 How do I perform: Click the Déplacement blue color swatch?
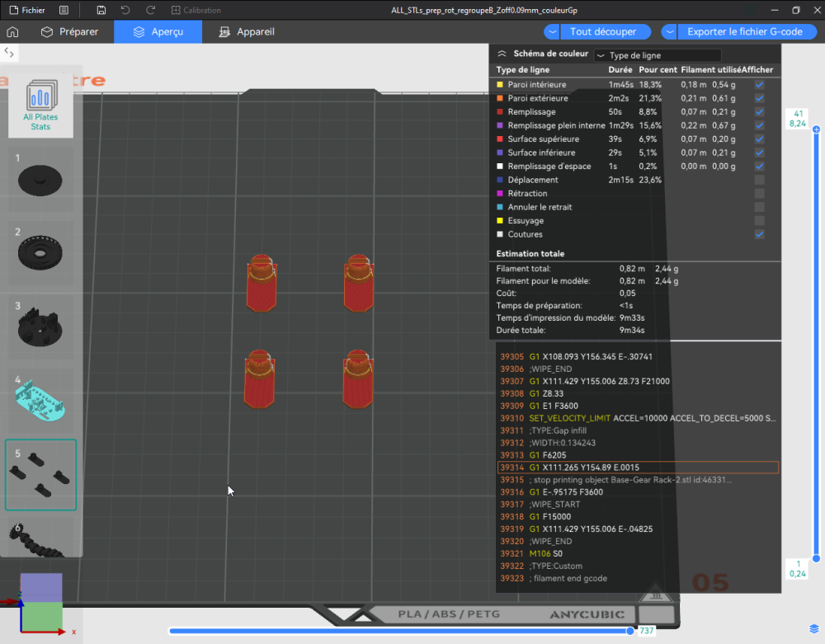point(500,180)
